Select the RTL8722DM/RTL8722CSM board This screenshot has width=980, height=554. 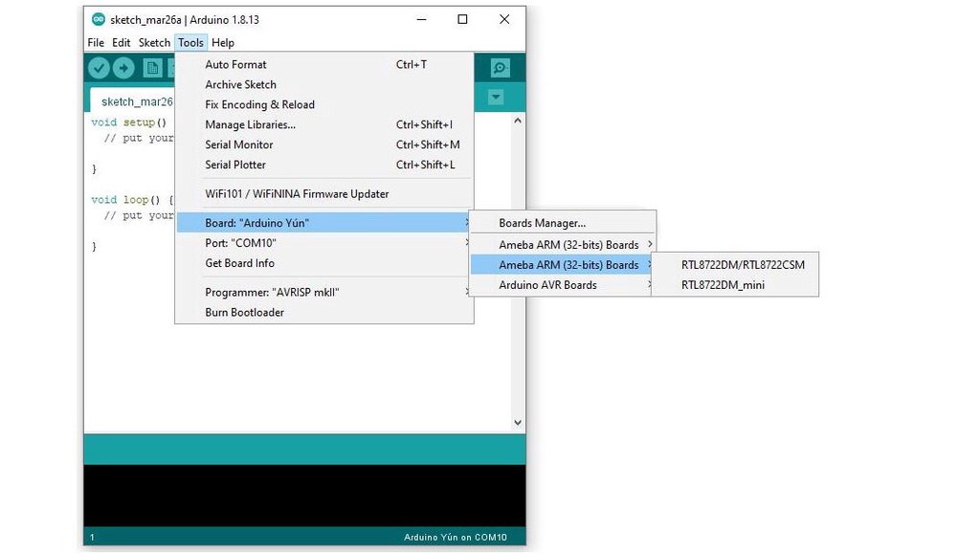[743, 265]
